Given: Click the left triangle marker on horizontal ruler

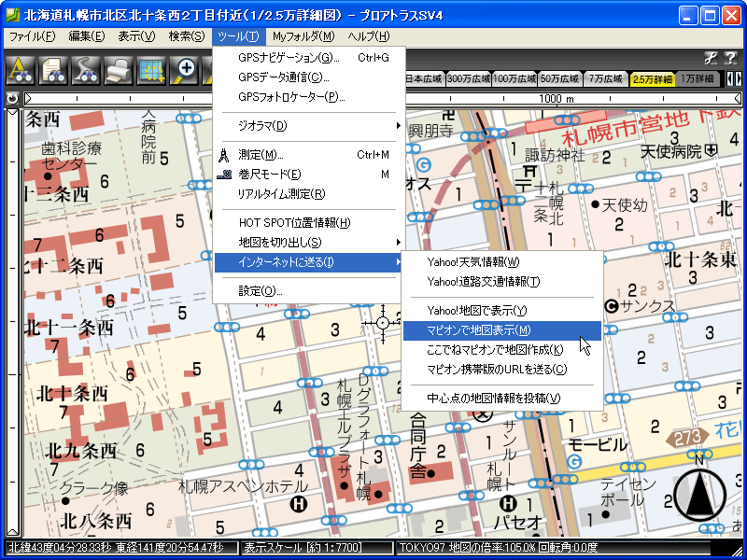Looking at the screenshot, I should [28, 99].
